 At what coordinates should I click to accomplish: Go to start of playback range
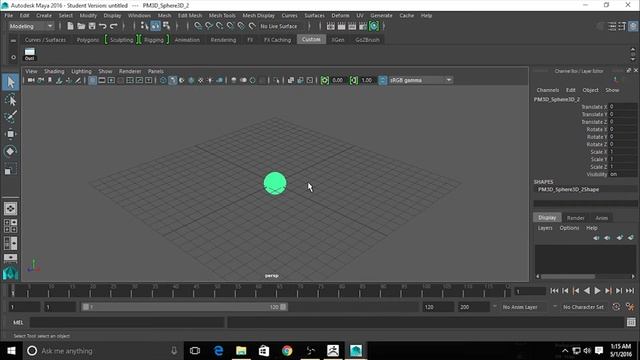554,291
